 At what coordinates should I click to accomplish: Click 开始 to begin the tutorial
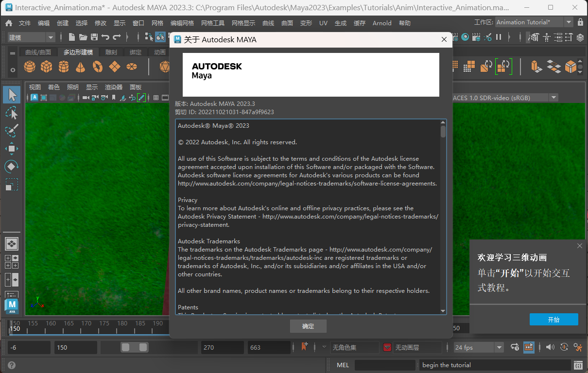tap(554, 320)
